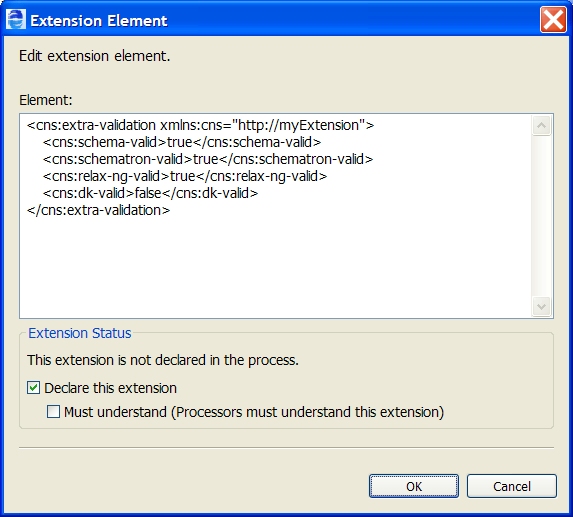
Task: Click the 'Element:' label
Action: (46, 100)
